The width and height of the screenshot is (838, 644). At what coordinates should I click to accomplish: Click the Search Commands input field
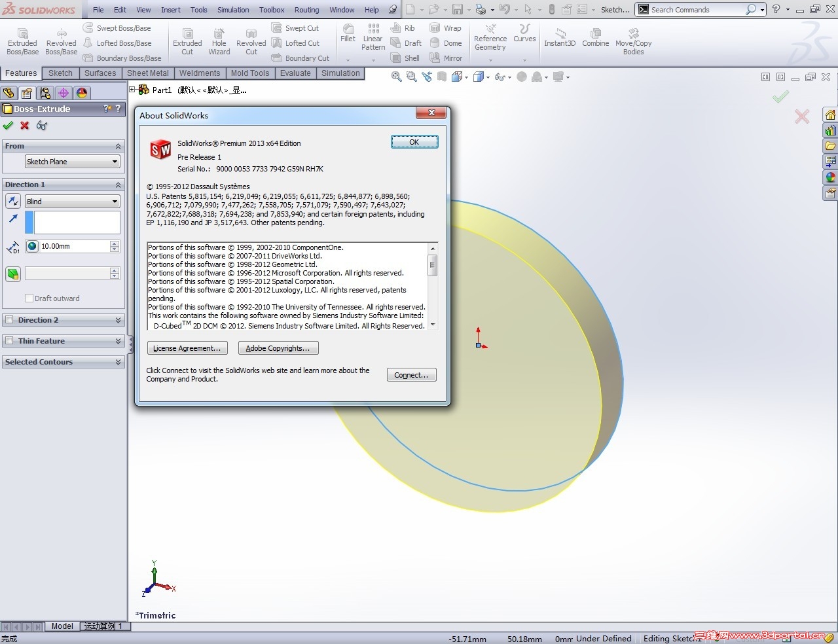click(x=697, y=10)
